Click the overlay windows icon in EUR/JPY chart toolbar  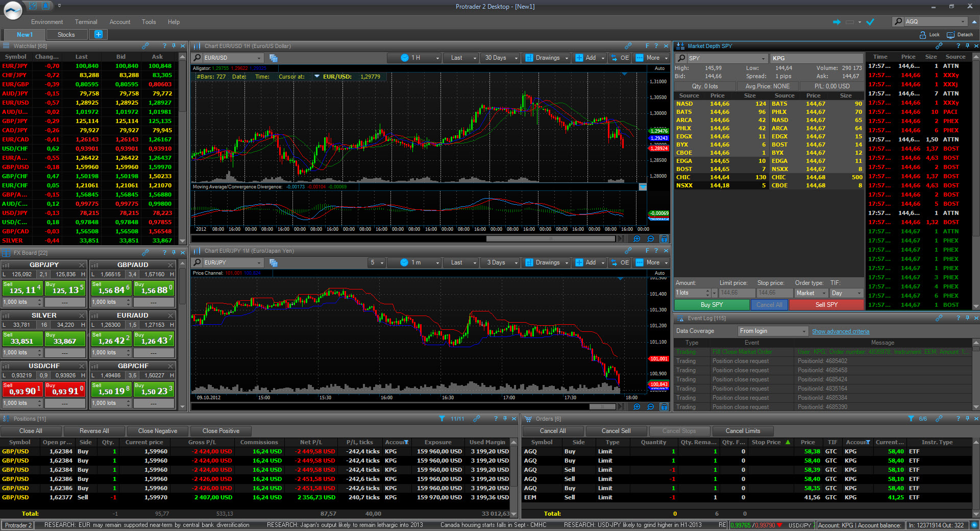[273, 262]
